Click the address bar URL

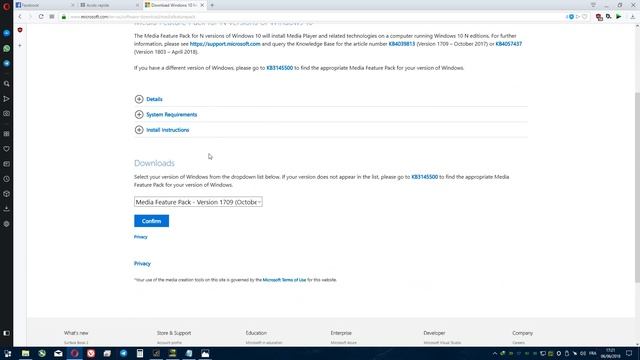[x=133, y=17]
